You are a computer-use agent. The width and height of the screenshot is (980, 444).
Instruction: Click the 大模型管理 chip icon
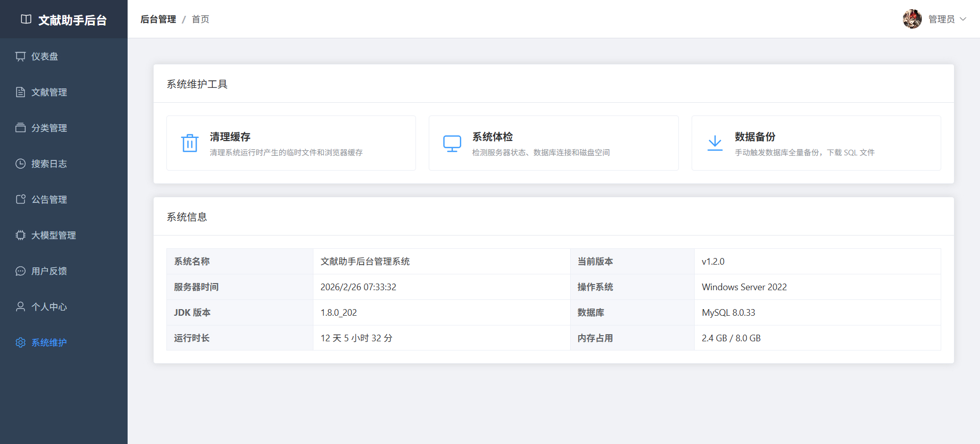point(20,235)
